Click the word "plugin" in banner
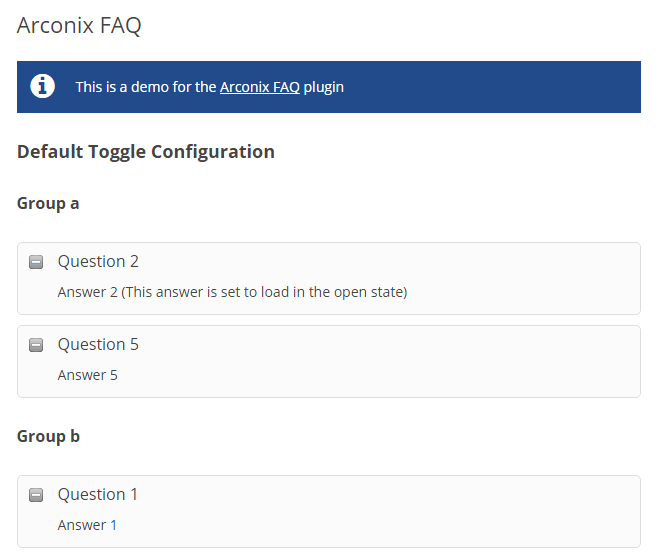This screenshot has height=555, width=669. pos(324,87)
